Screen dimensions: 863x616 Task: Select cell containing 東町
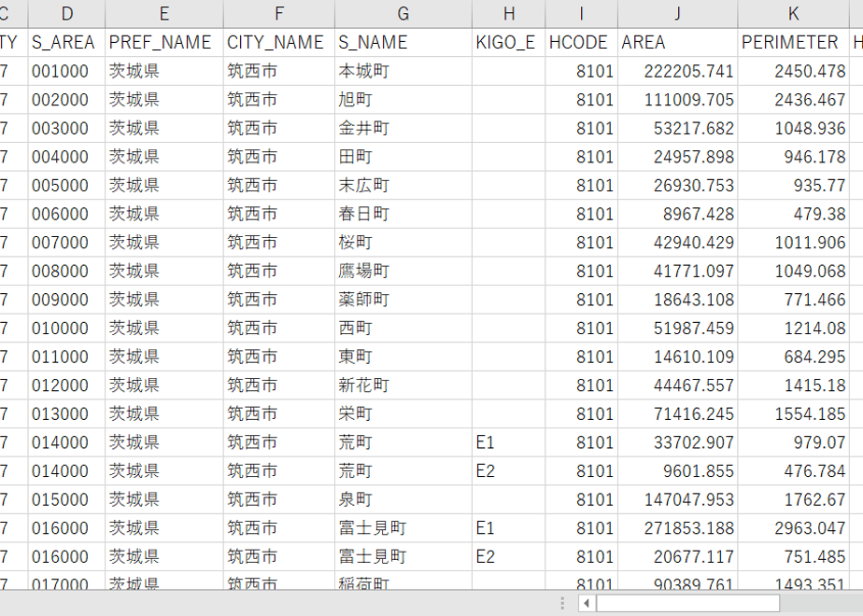tap(403, 357)
